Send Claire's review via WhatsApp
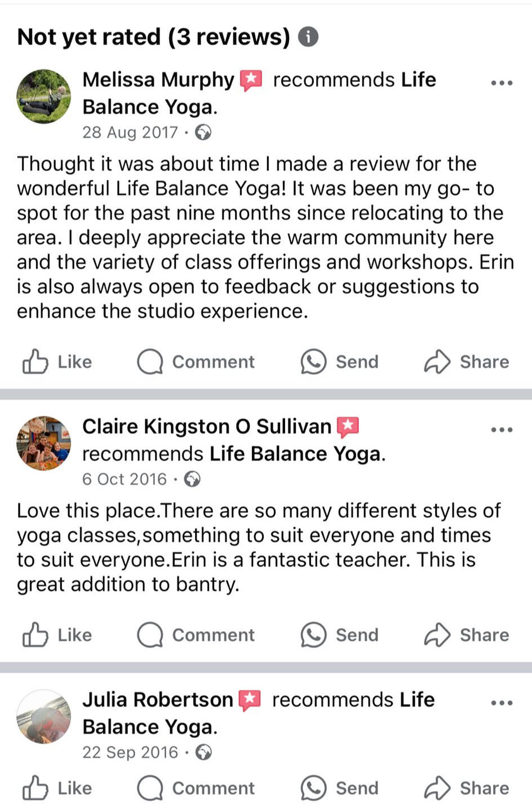This screenshot has height=811, width=532. [x=339, y=635]
